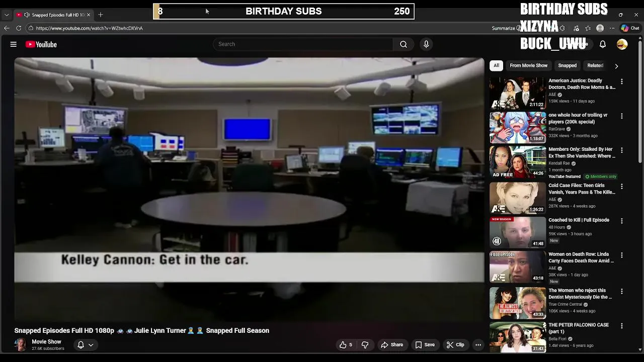Open the YouTube guide hamburger menu
Image resolution: width=644 pixels, height=362 pixels.
point(14,44)
